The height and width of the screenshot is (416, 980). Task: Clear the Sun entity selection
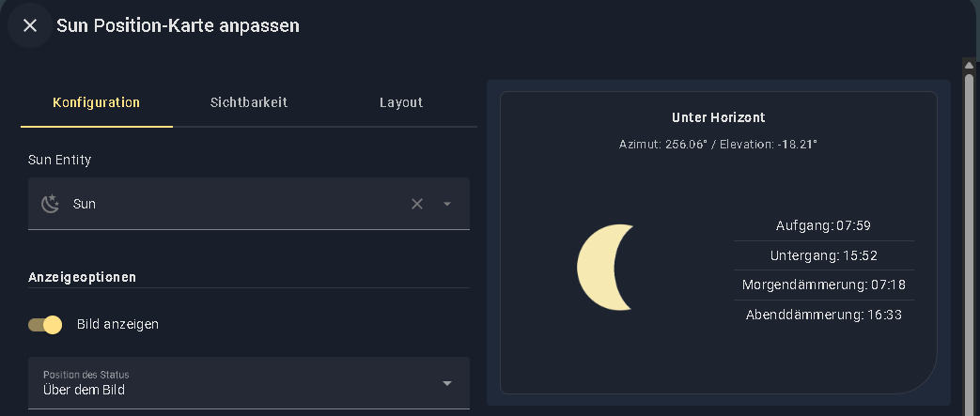click(x=417, y=204)
